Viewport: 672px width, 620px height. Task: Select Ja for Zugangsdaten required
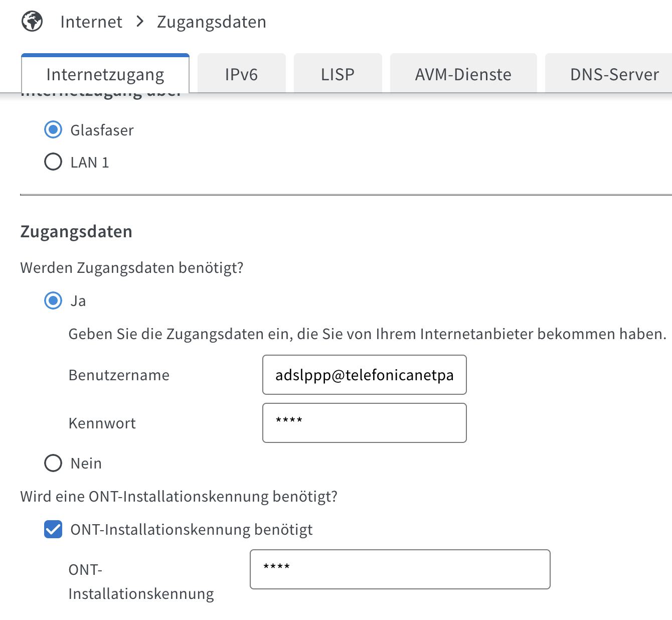(x=53, y=300)
